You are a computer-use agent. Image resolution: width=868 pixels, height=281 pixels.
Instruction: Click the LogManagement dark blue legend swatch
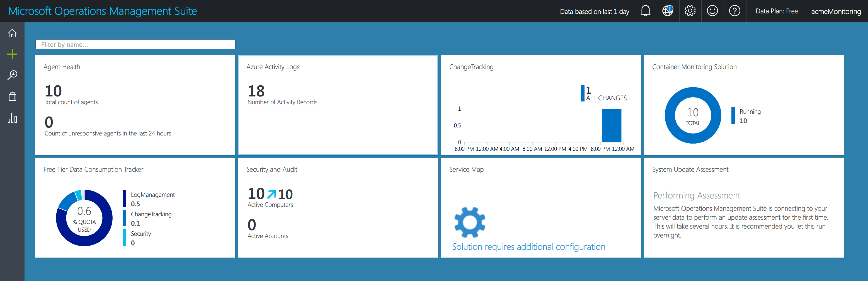coord(124,198)
